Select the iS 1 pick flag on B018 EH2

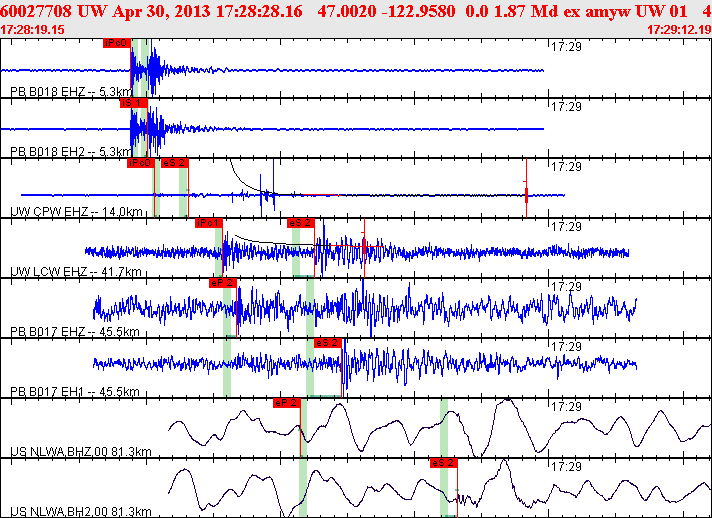coord(134,103)
